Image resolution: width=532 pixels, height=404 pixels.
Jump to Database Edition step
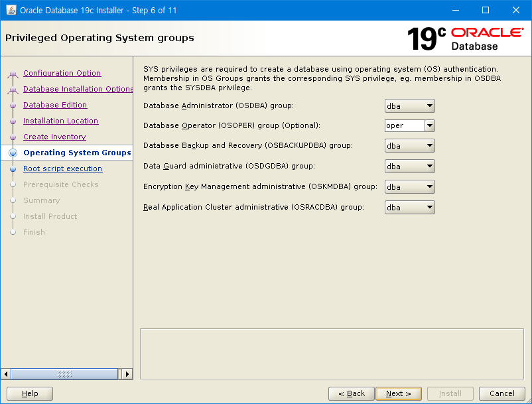(x=55, y=105)
